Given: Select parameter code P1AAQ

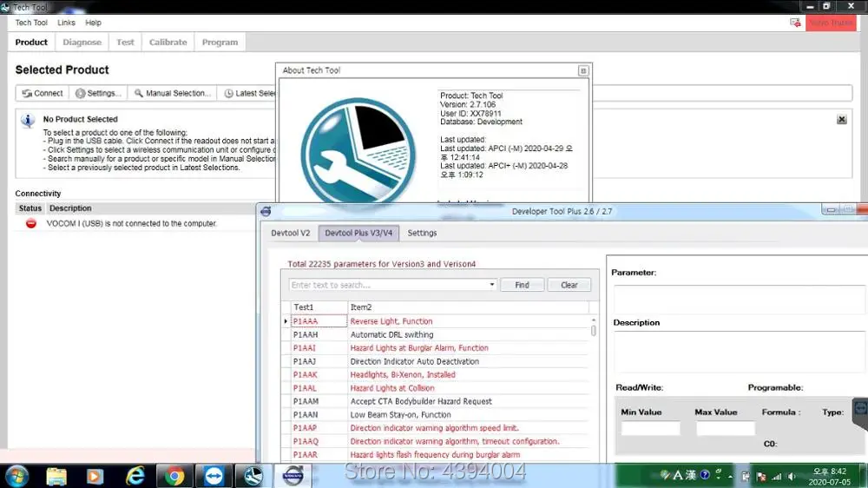Looking at the screenshot, I should point(305,441).
